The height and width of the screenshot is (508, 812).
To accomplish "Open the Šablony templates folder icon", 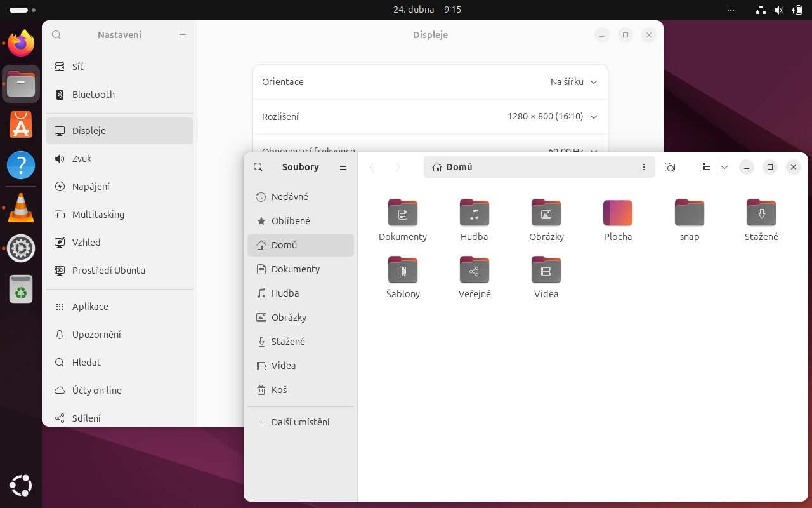I will pos(402,270).
